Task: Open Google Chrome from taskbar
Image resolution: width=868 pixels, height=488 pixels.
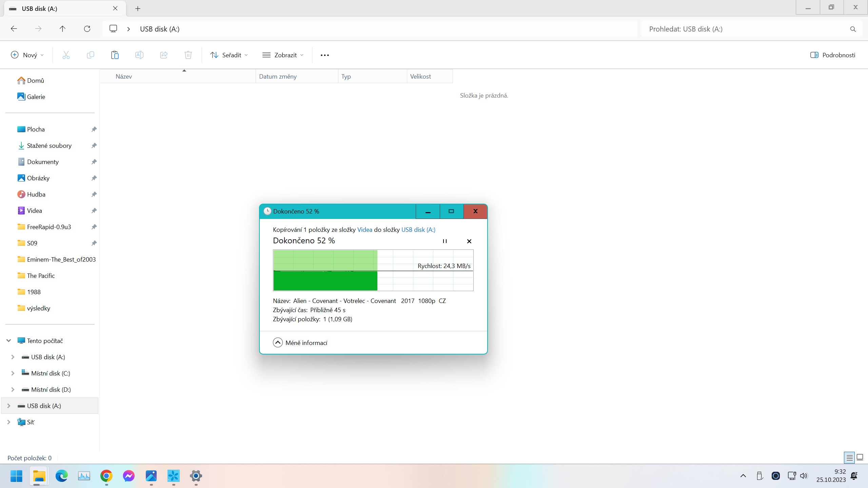Action: tap(106, 476)
